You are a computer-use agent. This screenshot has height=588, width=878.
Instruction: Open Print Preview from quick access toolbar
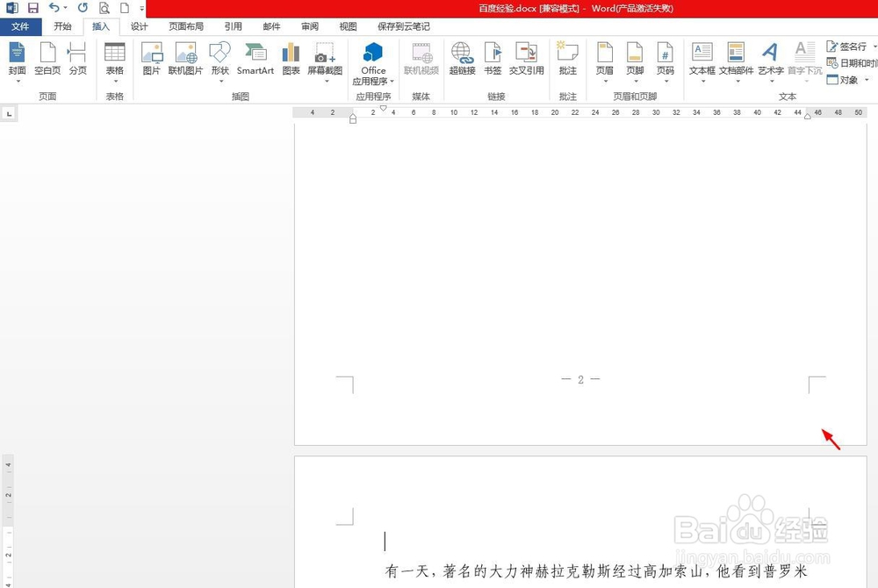(104, 8)
